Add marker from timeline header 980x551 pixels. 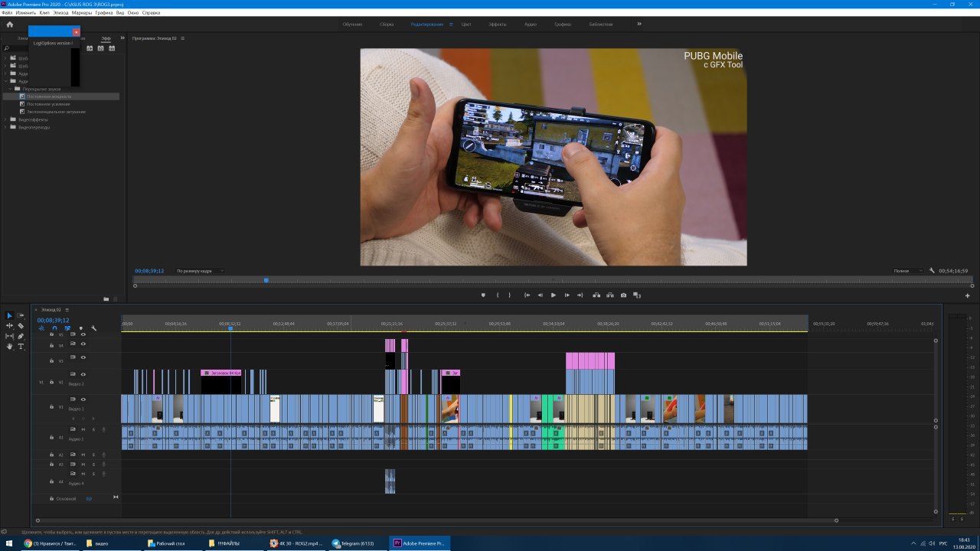80,328
